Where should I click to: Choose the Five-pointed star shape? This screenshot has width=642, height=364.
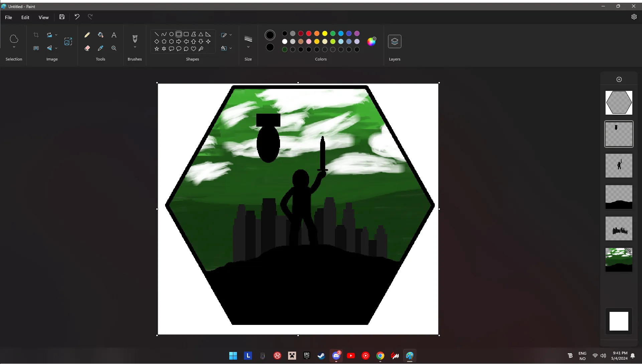point(156,49)
